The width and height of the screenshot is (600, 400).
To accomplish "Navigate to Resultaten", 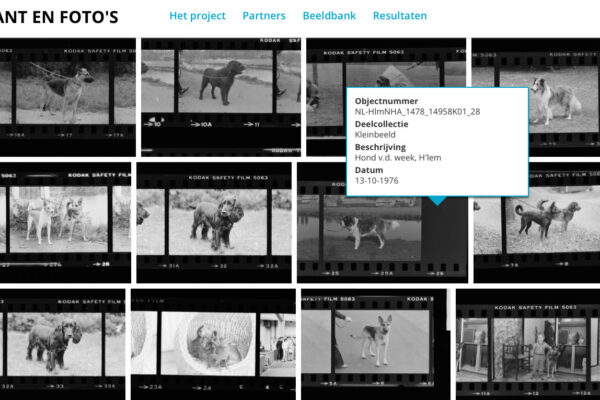I will click(399, 16).
